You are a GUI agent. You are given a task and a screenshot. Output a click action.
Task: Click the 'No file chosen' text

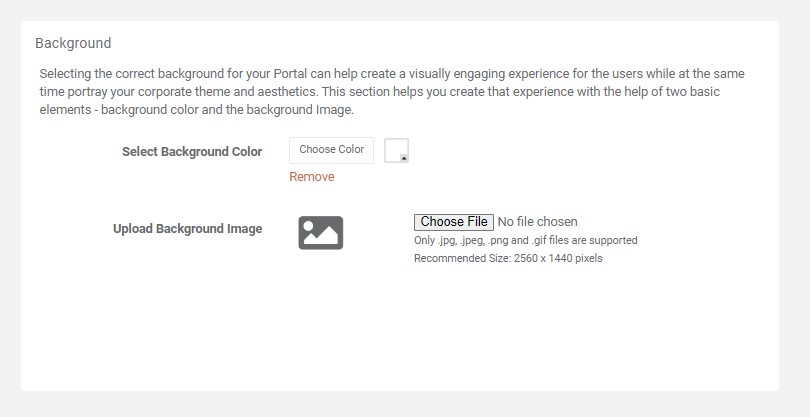coord(537,222)
